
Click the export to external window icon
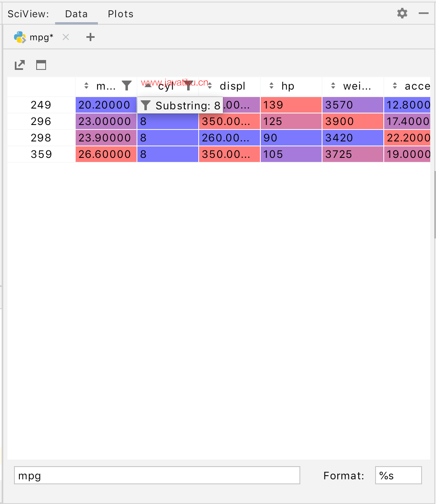tap(20, 65)
